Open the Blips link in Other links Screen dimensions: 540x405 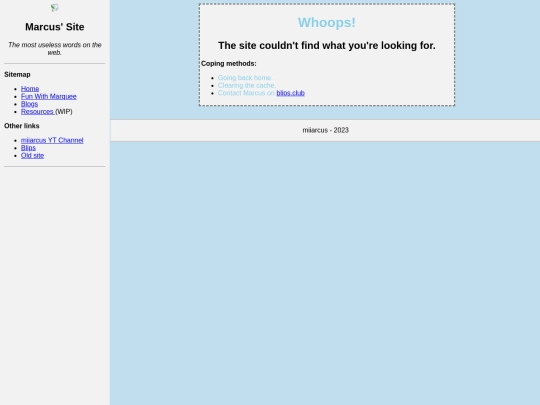pyautogui.click(x=28, y=148)
